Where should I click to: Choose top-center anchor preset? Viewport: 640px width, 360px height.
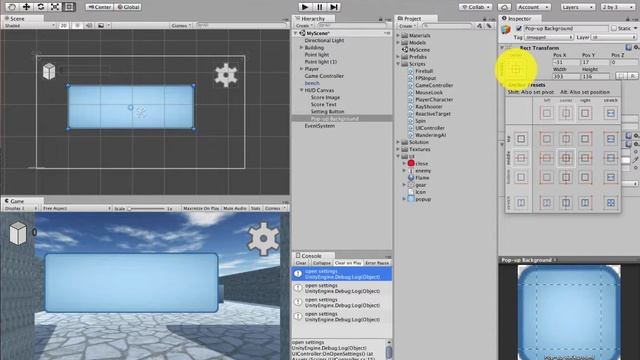(x=566, y=139)
